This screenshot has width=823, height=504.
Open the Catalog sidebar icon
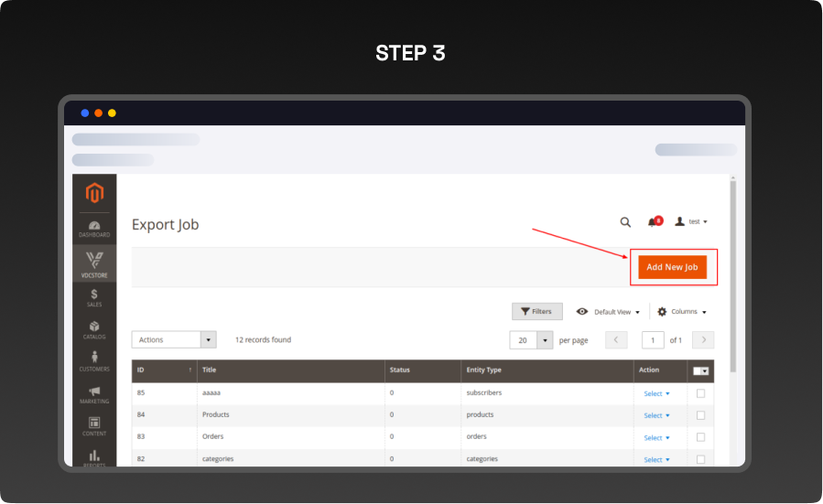tap(94, 330)
